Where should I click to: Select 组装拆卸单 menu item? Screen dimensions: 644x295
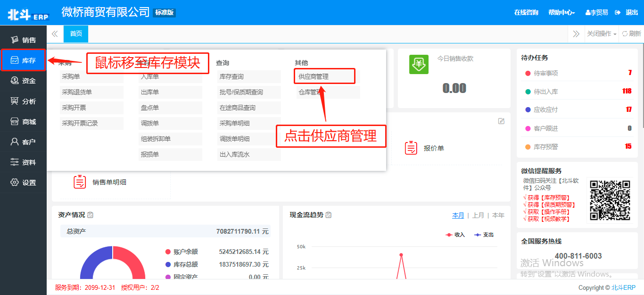pos(170,139)
